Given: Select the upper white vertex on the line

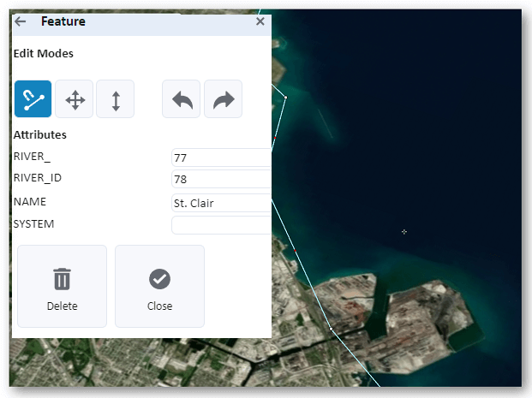Looking at the screenshot, I should click(x=285, y=98).
